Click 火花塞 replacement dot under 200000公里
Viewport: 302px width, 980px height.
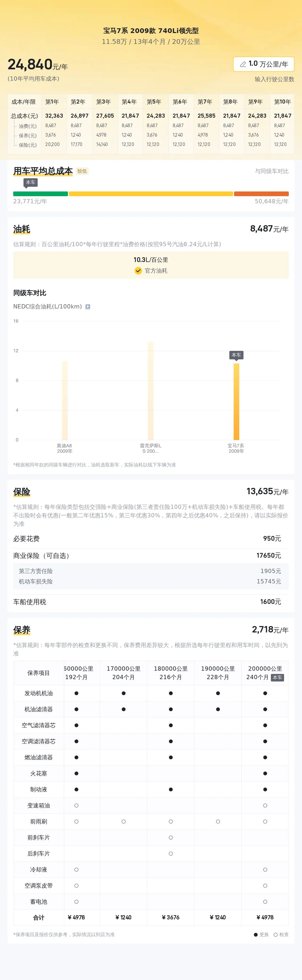pos(265,773)
